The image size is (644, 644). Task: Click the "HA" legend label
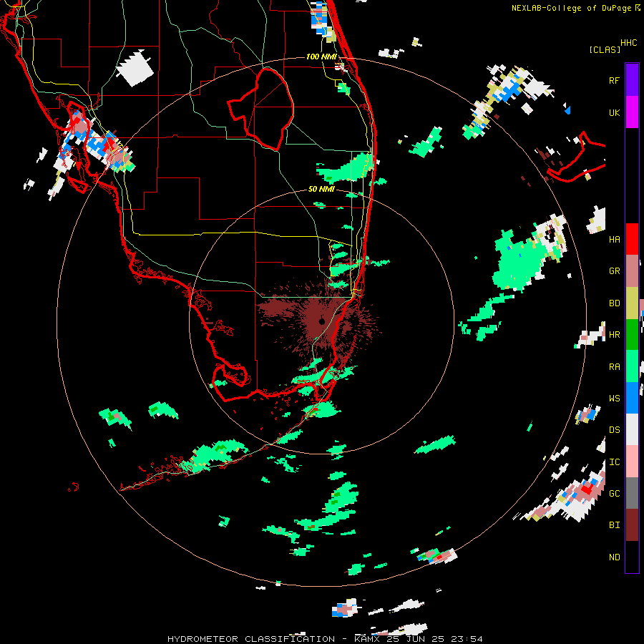614,240
